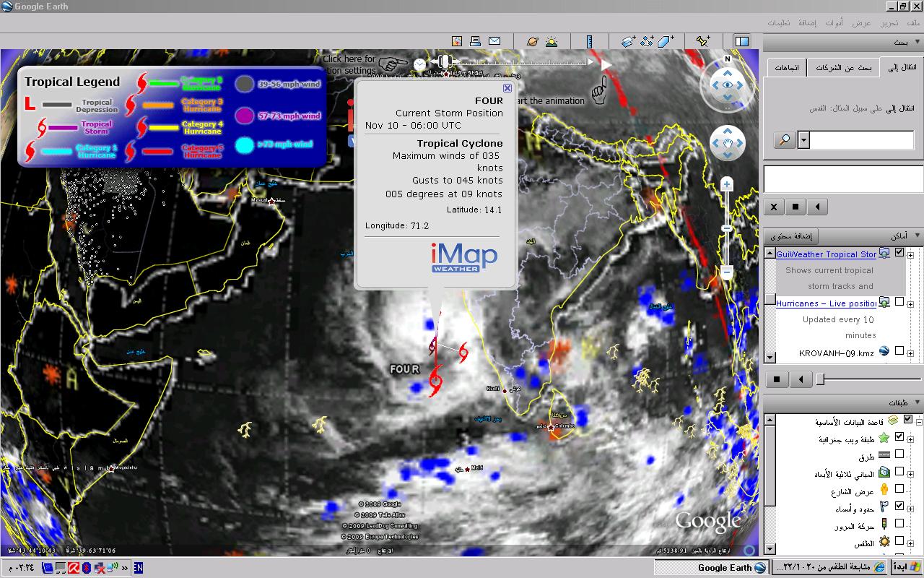Click the KROVANH-09.kmz globe icon
Screen dimensions: 924x578
tap(884, 351)
